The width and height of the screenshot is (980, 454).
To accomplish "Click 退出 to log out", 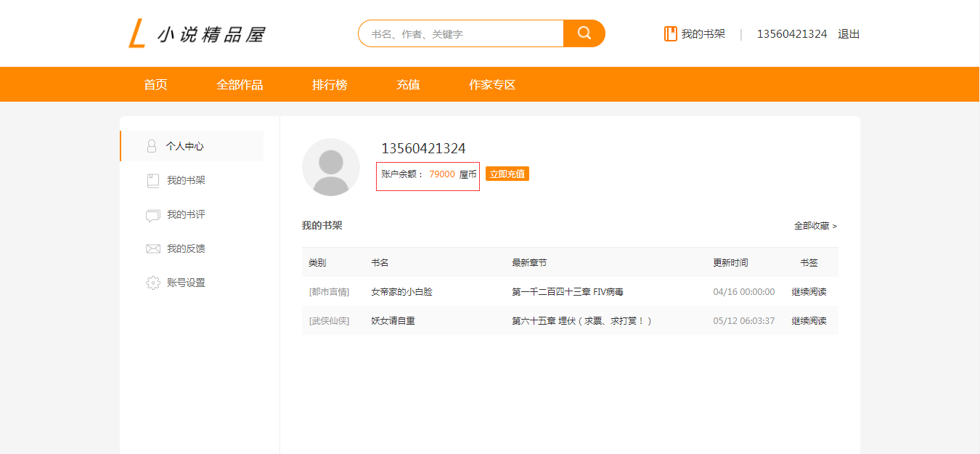I will click(x=849, y=34).
